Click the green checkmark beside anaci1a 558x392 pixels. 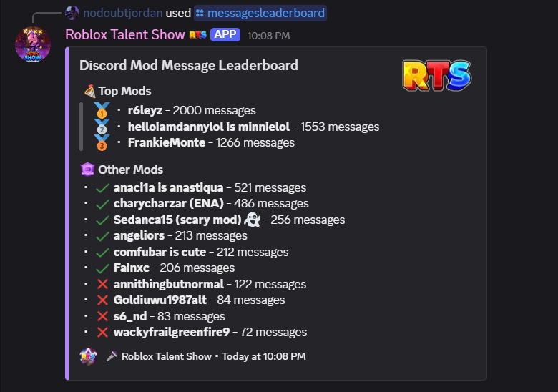102,188
